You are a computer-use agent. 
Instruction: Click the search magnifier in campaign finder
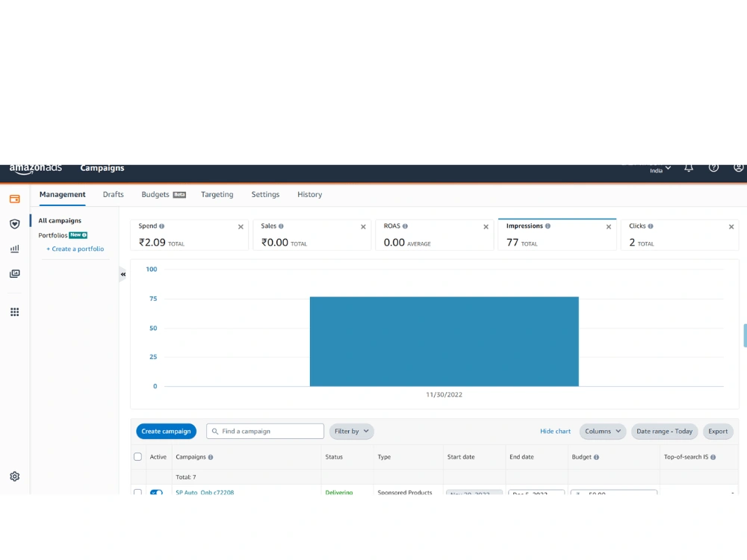click(x=215, y=432)
